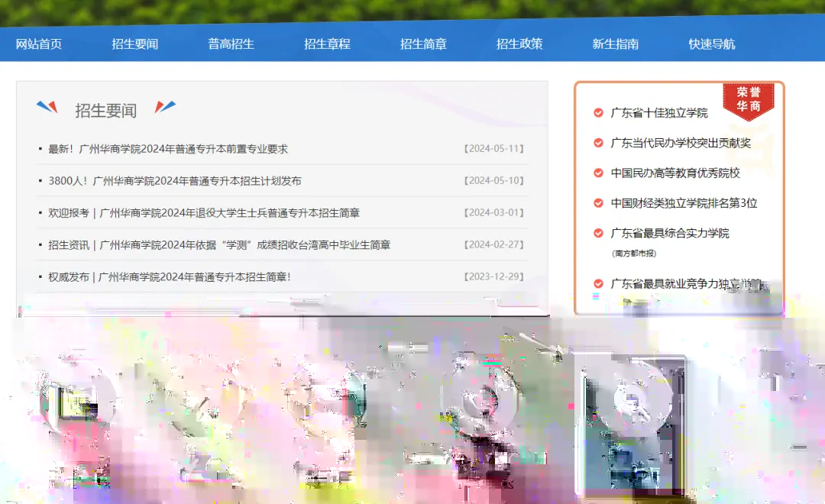This screenshot has width=825, height=504.
Task: Open the article 3800人！普通专升本招生计划发布
Action: 175,181
